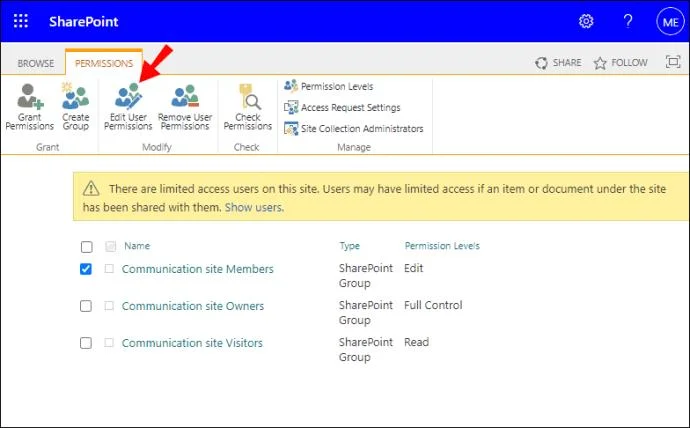Open the Settings gear icon
The image size is (690, 428).
(586, 21)
